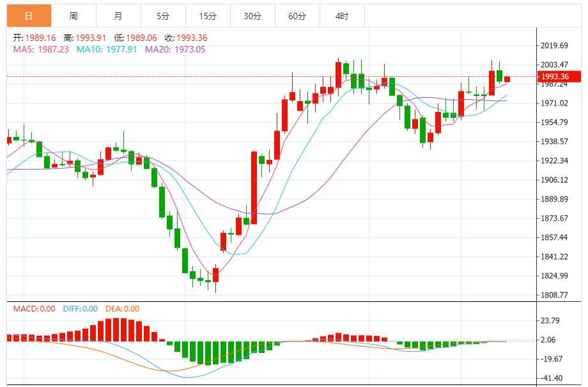Click the 1808.77 price axis label
The height and width of the screenshot is (387, 588).
point(554,295)
